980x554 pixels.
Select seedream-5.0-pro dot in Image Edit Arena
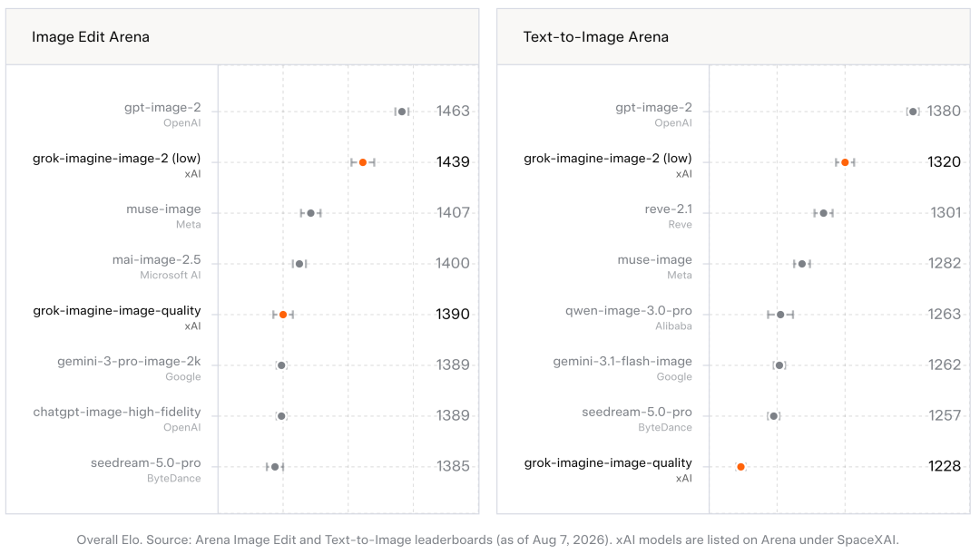coord(275,467)
